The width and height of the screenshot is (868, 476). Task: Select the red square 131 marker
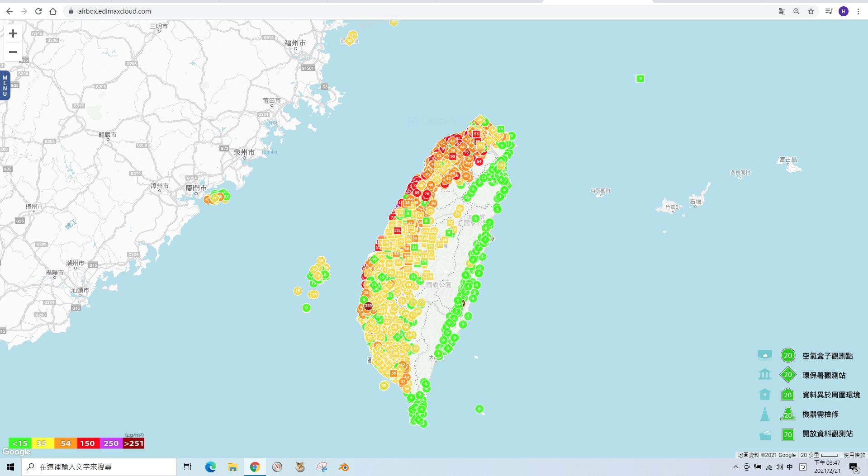click(x=397, y=231)
